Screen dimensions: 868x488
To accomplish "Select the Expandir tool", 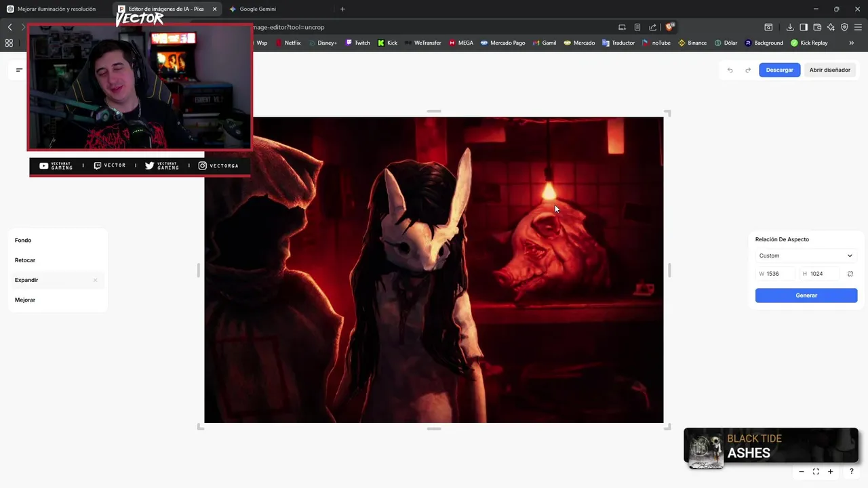I will pos(57,280).
